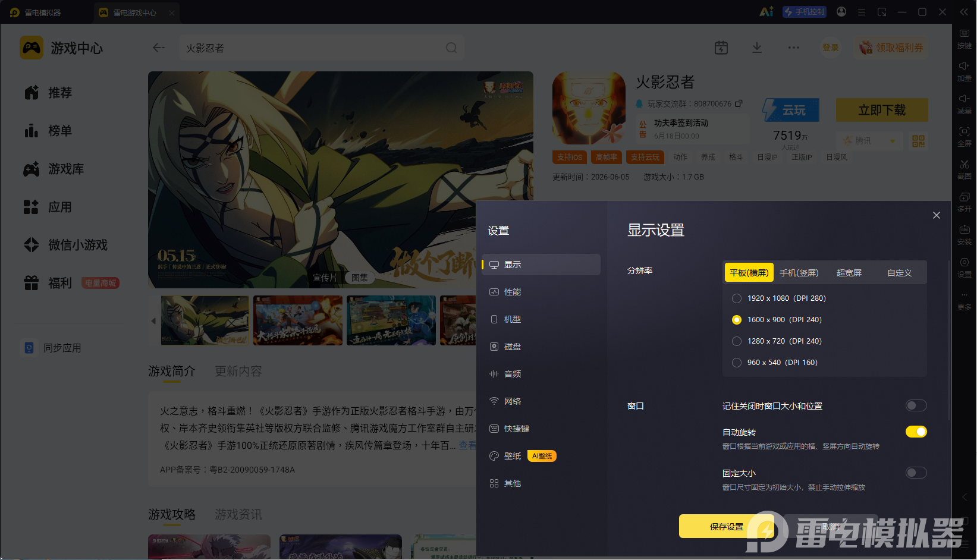This screenshot has height=560, width=977.
Task: Select the 机型 settings category
Action: tap(541, 319)
